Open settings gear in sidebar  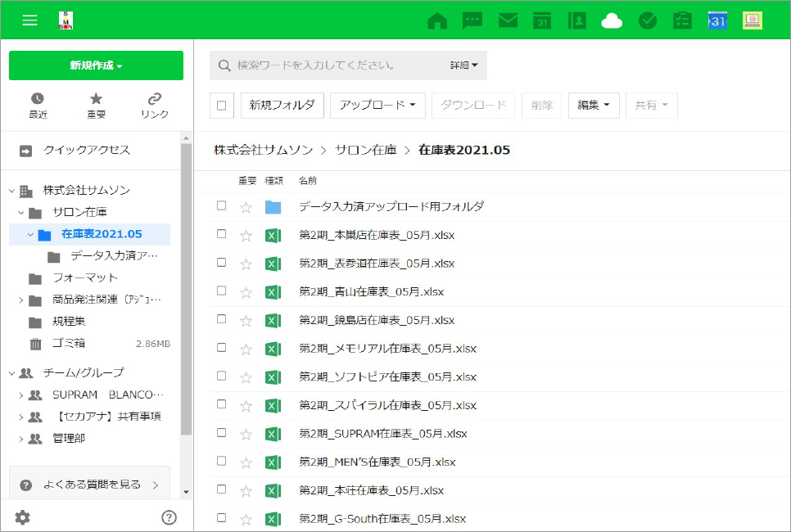(23, 517)
